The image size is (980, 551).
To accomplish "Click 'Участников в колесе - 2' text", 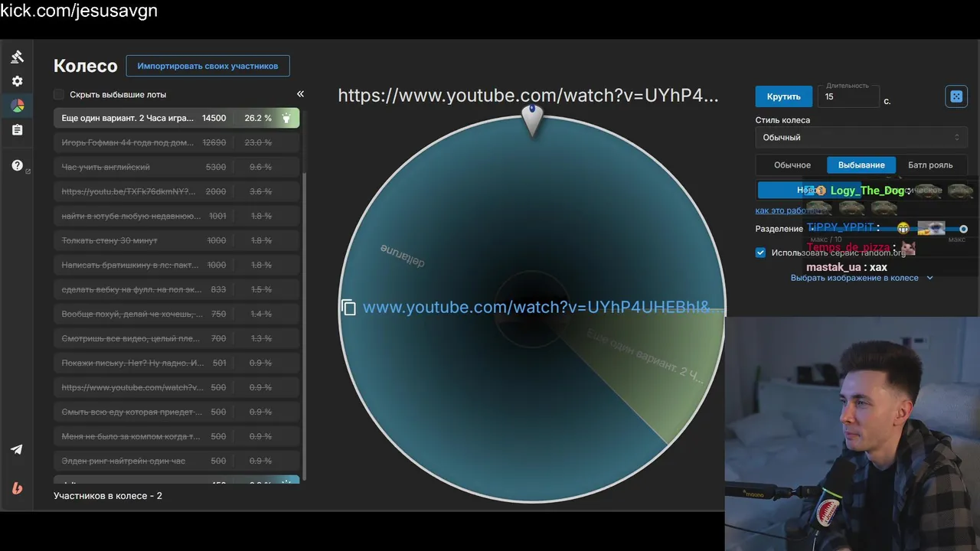I will [x=108, y=496].
